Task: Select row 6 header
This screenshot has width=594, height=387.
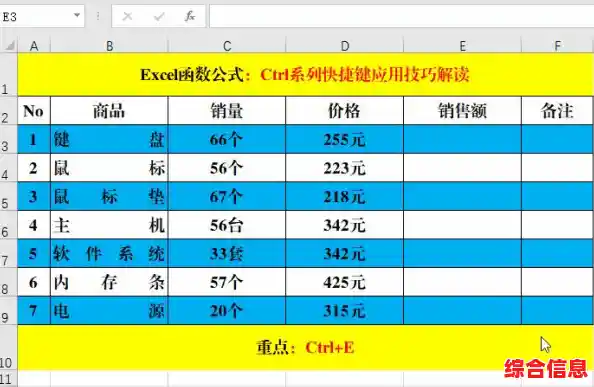Action: (x=8, y=225)
